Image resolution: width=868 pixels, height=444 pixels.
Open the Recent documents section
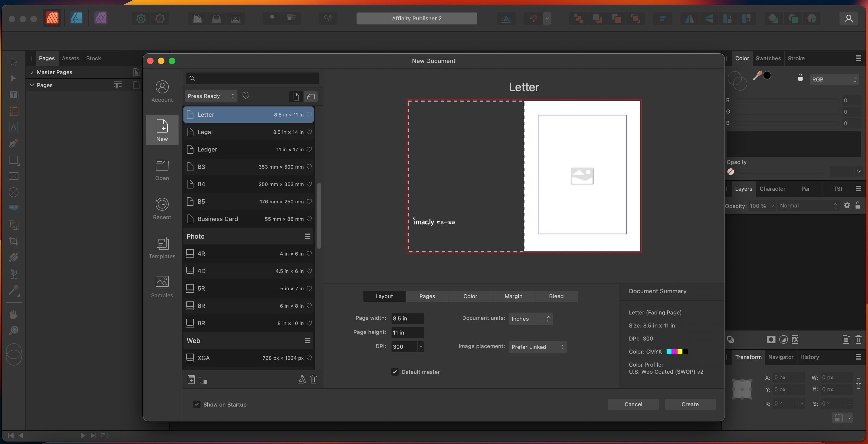point(162,208)
